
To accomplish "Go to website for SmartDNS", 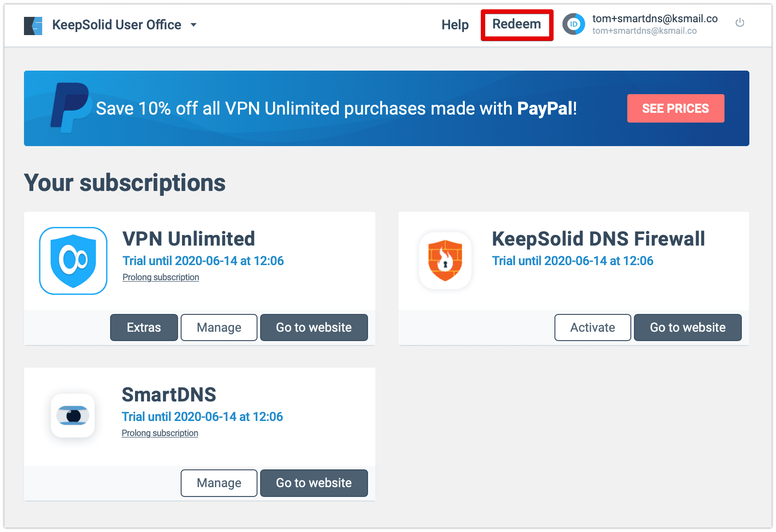I will coord(314,483).
